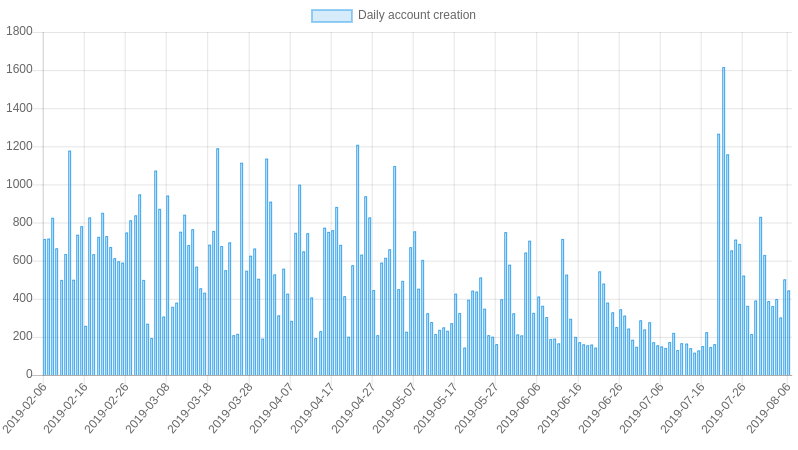Click x-axis date 2019-02-06
The image size is (798, 450).
click(x=25, y=408)
